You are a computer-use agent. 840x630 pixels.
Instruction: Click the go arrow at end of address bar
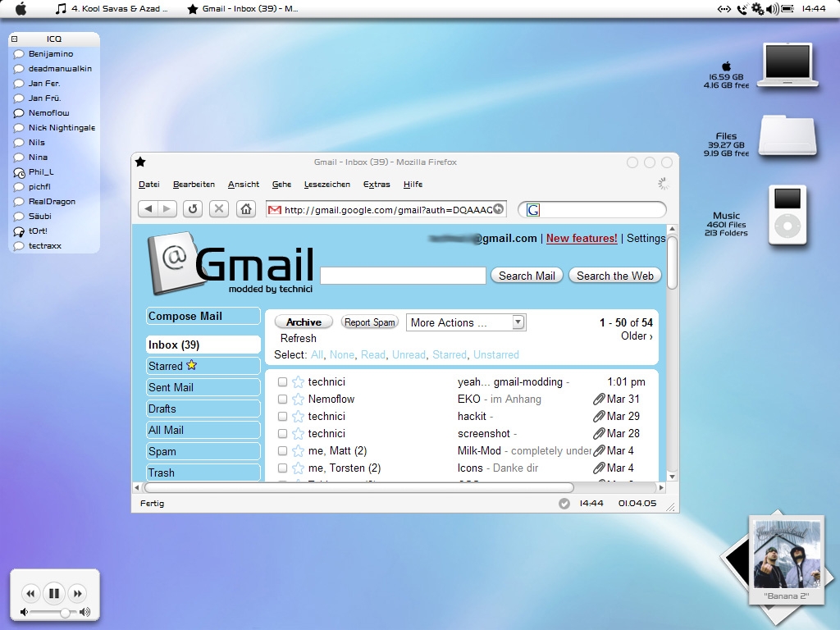click(x=498, y=209)
